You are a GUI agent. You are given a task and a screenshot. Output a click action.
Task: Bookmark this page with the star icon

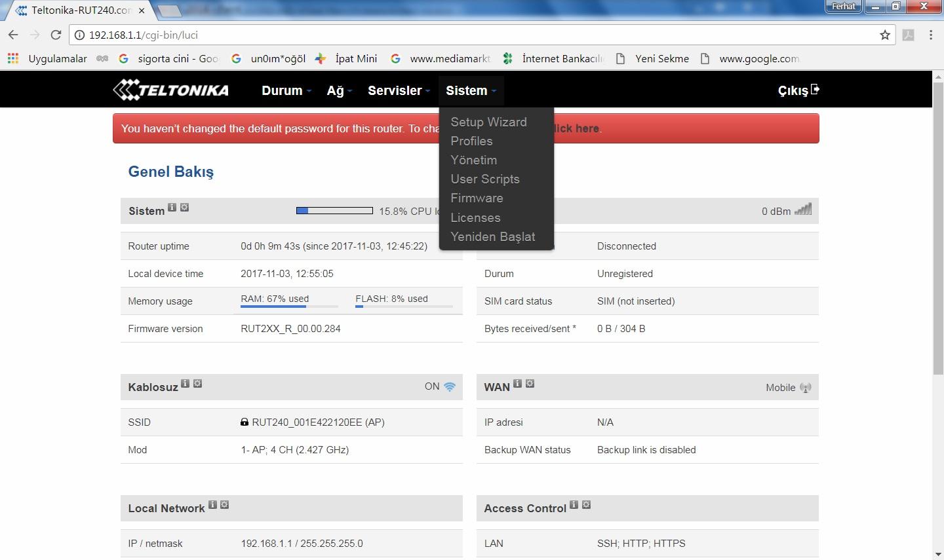coord(885,35)
